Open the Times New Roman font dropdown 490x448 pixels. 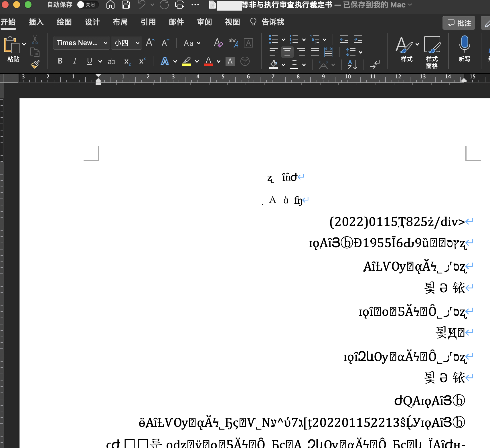pyautogui.click(x=81, y=43)
